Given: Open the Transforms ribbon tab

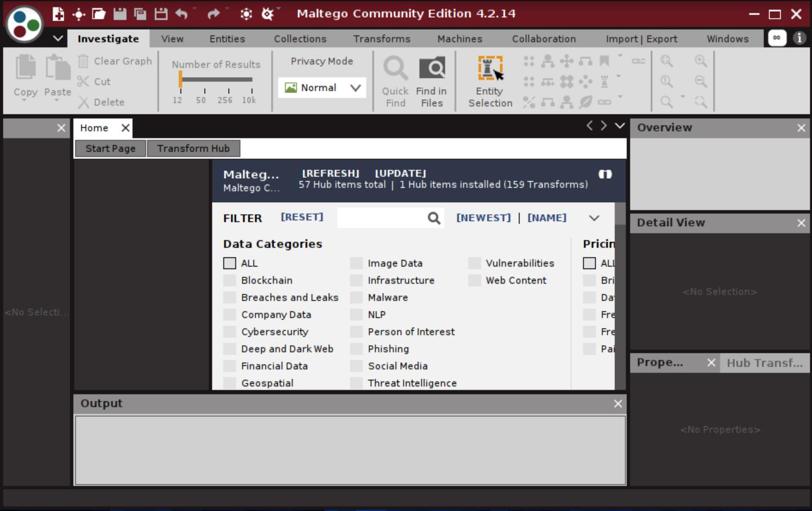Looking at the screenshot, I should click(381, 39).
